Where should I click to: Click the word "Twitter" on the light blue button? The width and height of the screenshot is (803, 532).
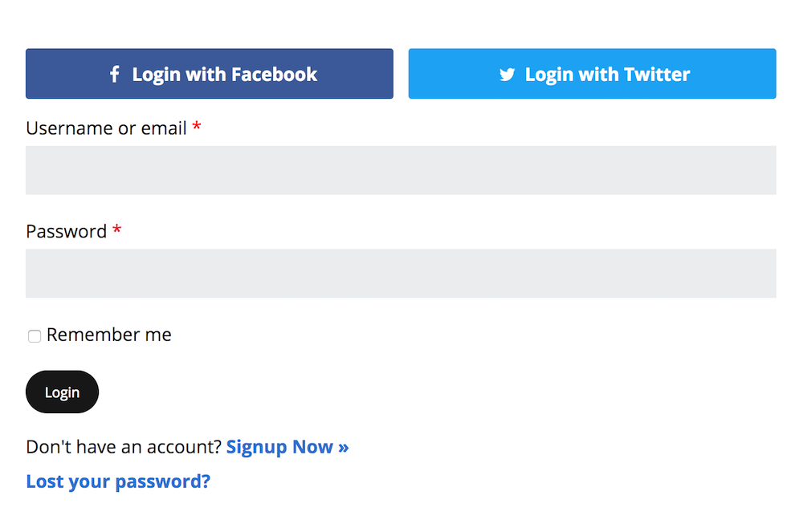click(657, 75)
